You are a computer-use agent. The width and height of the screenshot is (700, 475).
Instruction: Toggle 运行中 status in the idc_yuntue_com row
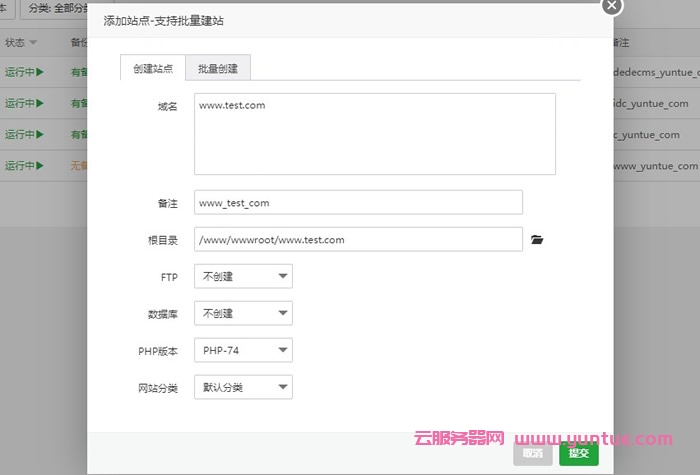pyautogui.click(x=24, y=103)
